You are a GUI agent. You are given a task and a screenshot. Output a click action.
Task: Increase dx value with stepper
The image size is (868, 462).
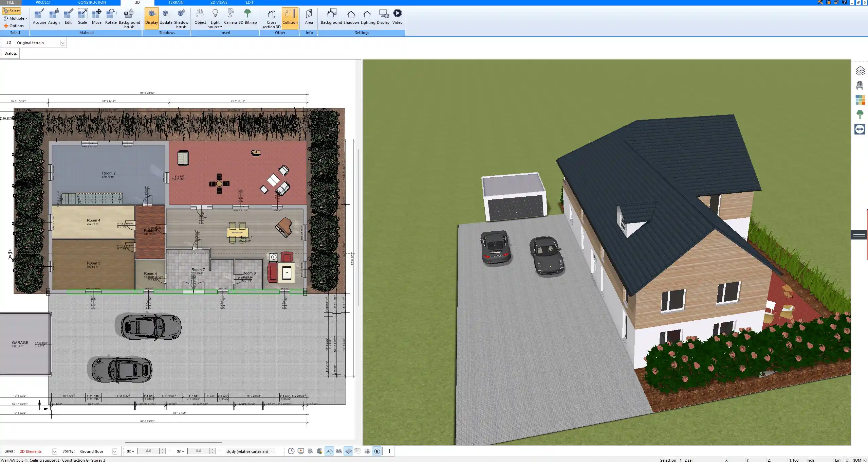tap(163, 450)
